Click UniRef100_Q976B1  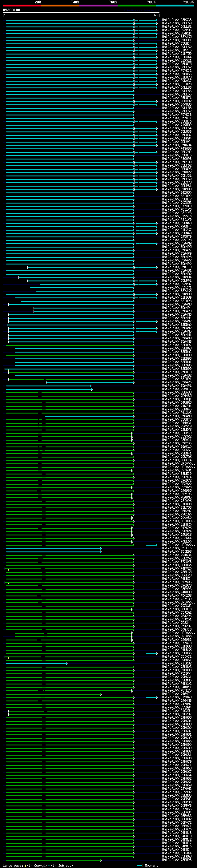pyautogui.click(x=177, y=470)
